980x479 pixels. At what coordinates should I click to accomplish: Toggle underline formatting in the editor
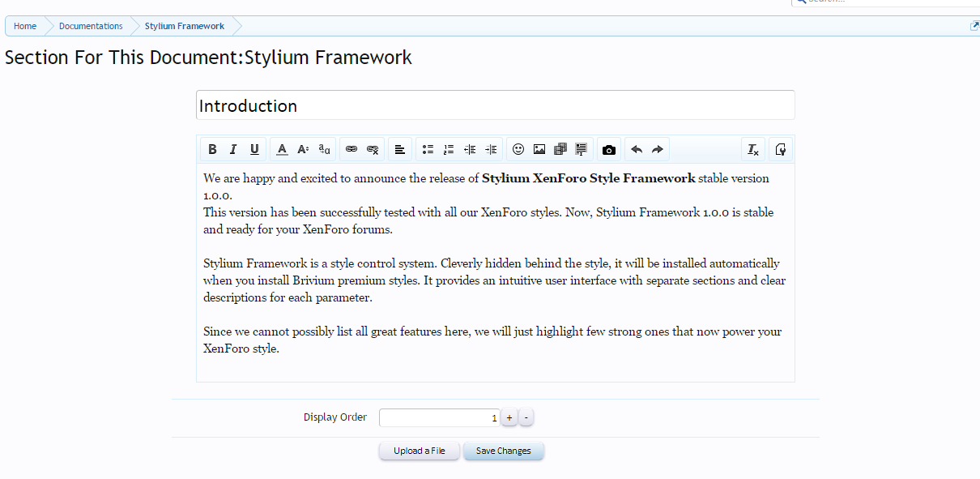(254, 149)
